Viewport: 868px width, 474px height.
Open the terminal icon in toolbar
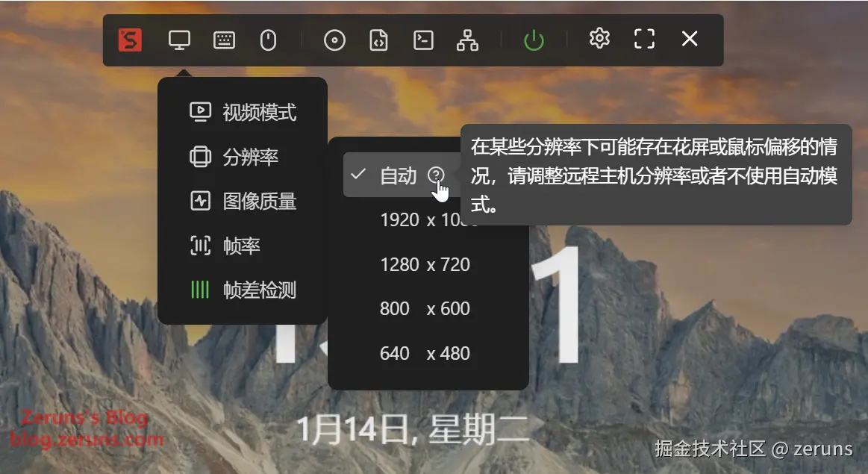[423, 40]
